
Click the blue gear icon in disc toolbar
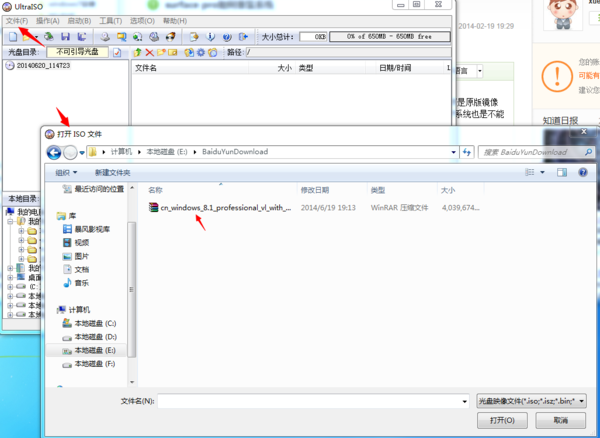point(201,52)
